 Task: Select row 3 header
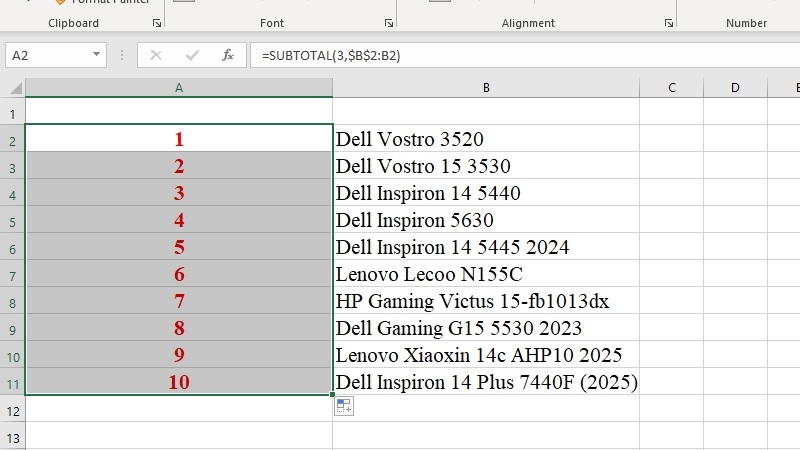[x=12, y=166]
